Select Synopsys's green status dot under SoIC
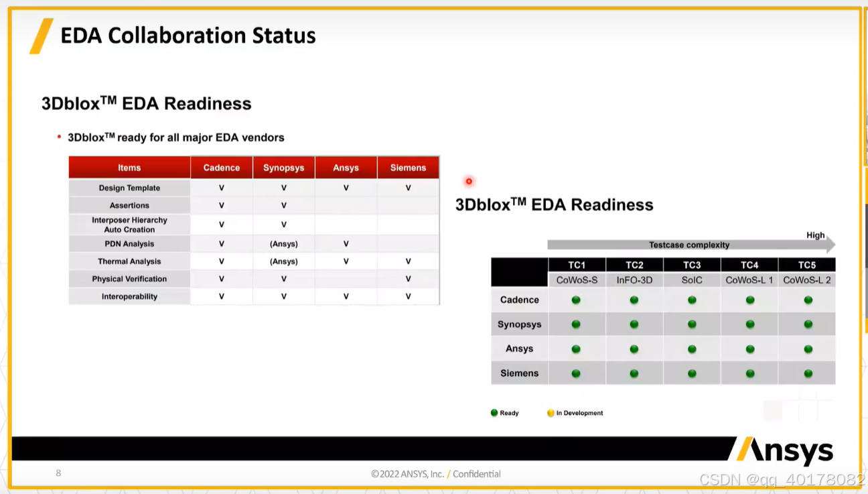Viewport: 868px width, 494px height. [692, 324]
